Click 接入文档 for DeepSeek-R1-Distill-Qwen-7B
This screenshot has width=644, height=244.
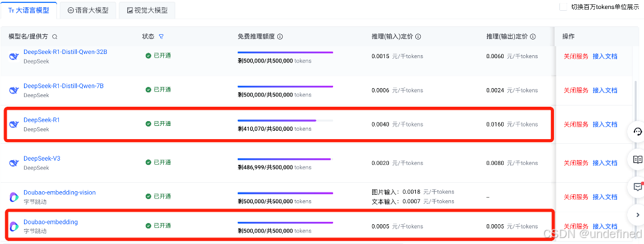click(x=604, y=90)
